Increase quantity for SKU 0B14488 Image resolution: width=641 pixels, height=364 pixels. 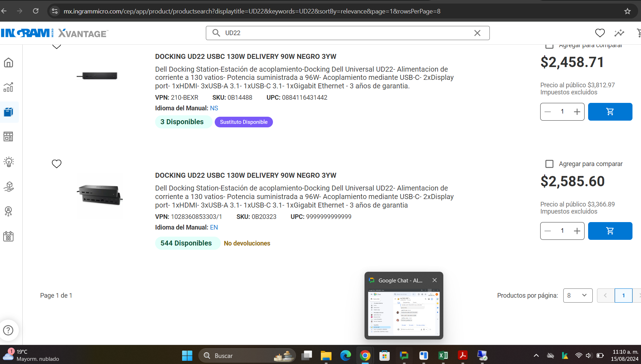point(577,112)
